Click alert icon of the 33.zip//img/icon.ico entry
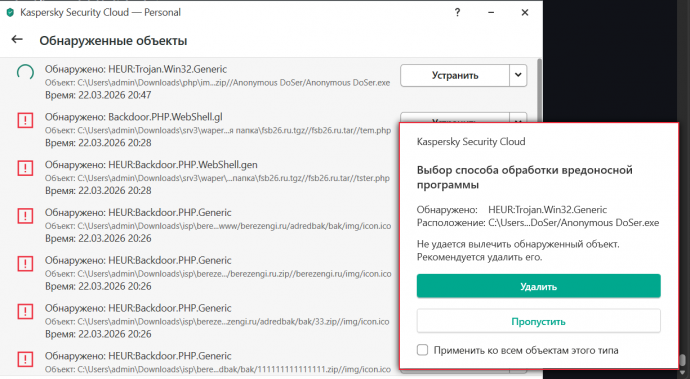Viewport: 690px width, 379px height. 25,312
